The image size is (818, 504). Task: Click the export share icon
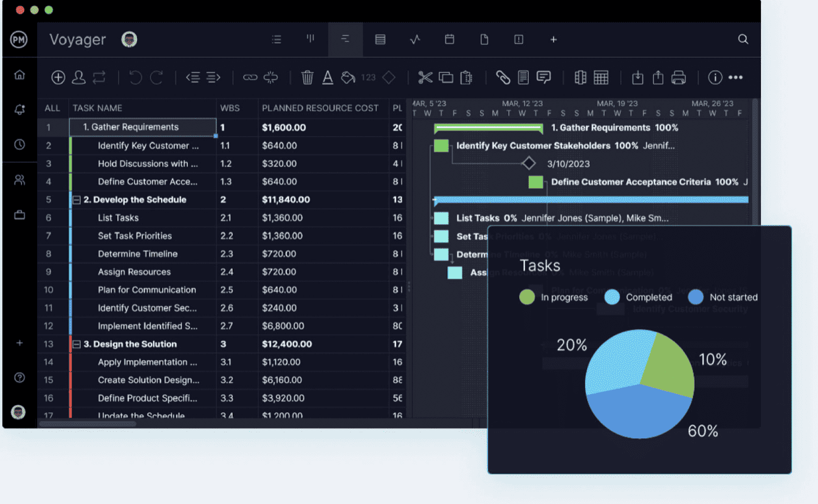(658, 77)
